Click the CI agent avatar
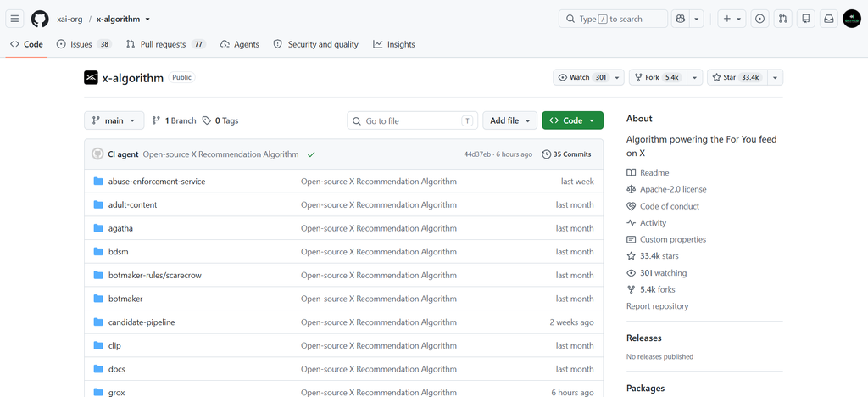868x397 pixels. pyautogui.click(x=97, y=154)
